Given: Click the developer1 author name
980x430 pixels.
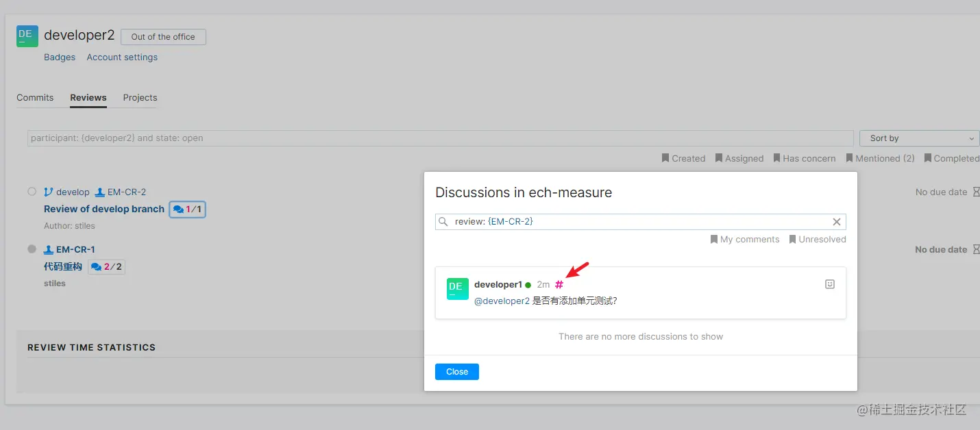Looking at the screenshot, I should click(x=498, y=284).
